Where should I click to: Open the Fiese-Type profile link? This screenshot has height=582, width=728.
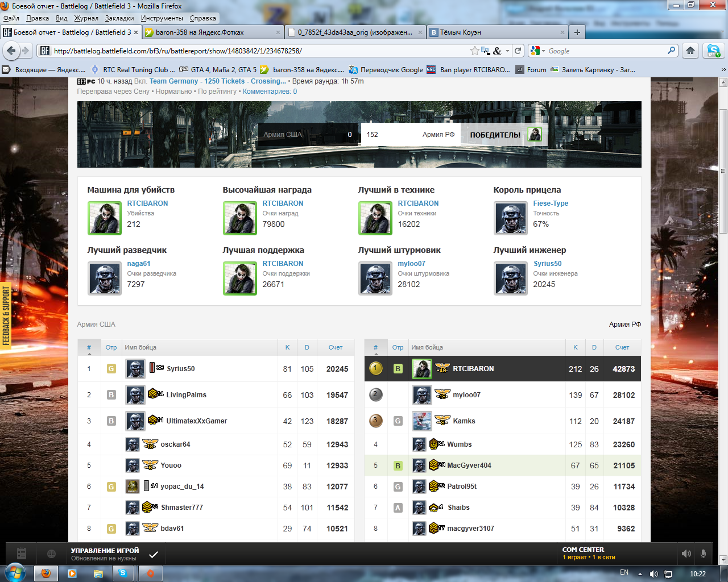tap(551, 203)
